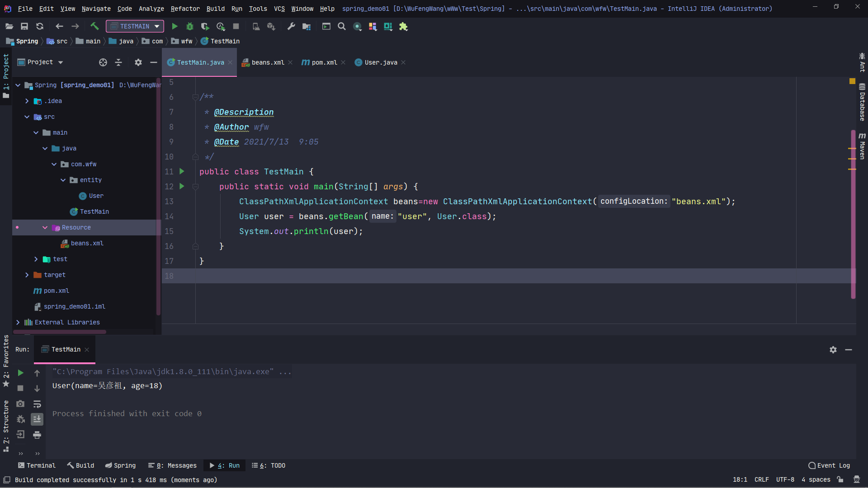Expand the target folder
The height and width of the screenshot is (488, 868).
coord(27,275)
